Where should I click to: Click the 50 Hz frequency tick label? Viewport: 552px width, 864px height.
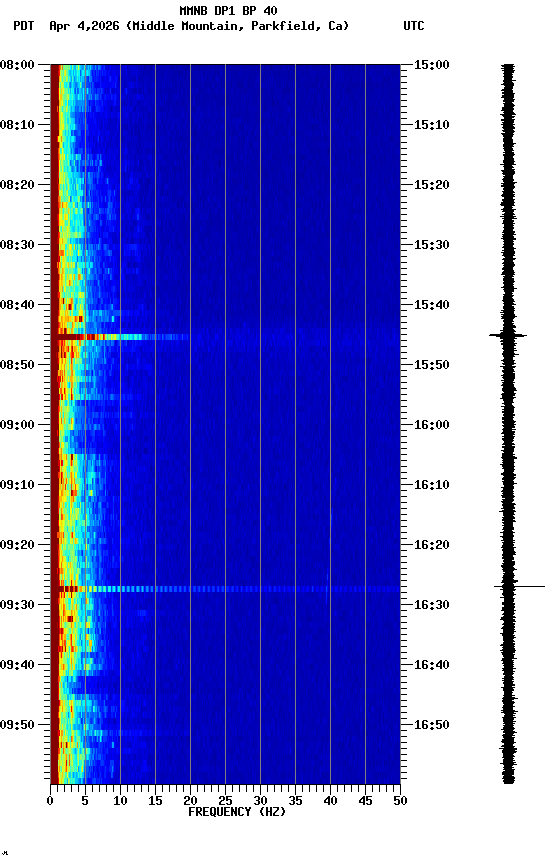400,801
